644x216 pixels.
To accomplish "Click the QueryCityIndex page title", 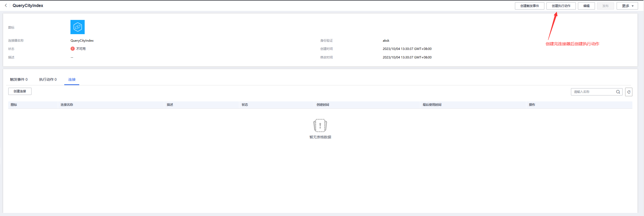I will pos(28,5).
